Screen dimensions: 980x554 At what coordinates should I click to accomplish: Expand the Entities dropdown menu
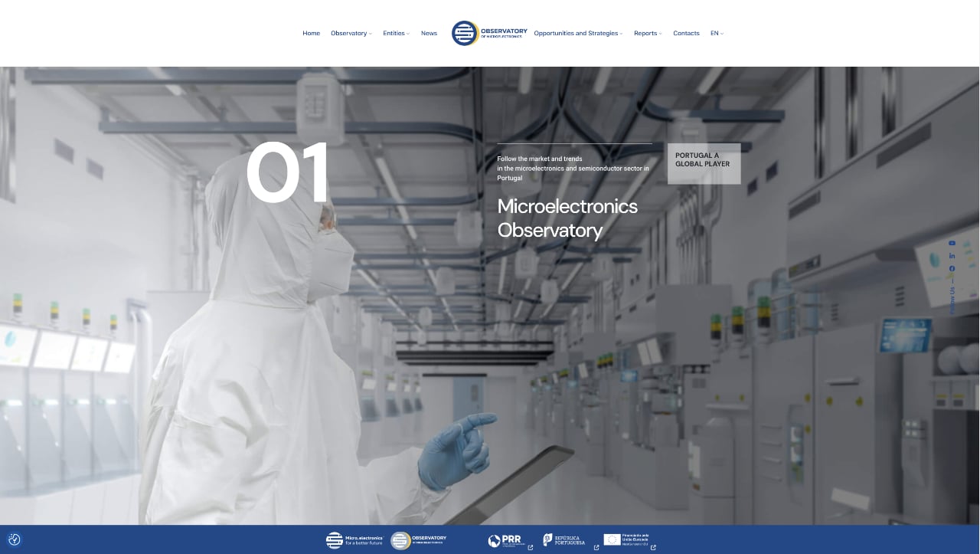coord(396,33)
